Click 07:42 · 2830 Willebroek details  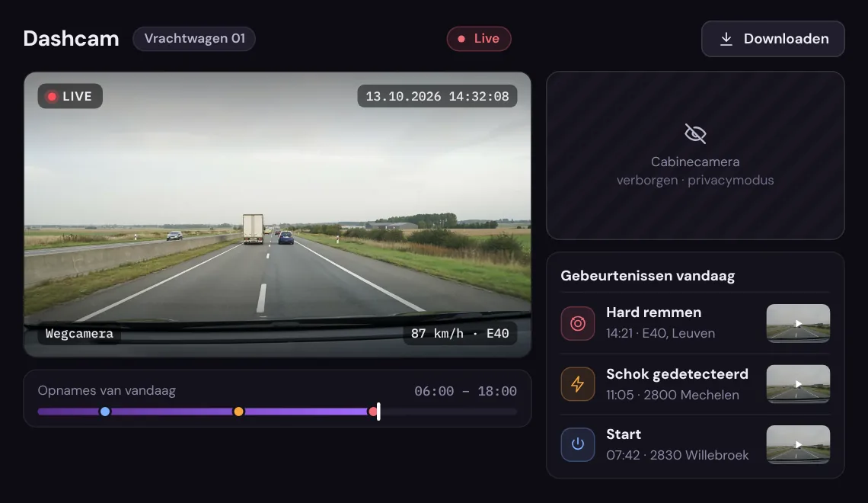[x=677, y=455]
